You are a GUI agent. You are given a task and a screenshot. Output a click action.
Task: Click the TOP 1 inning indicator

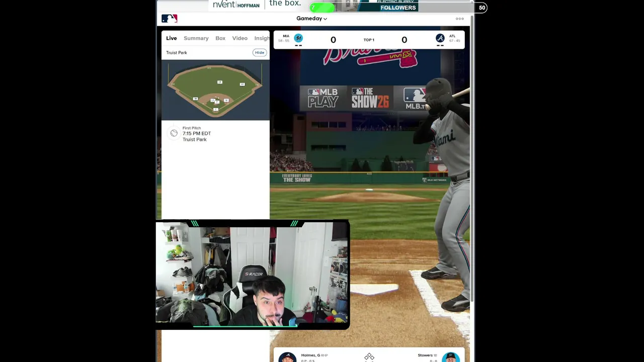tap(369, 40)
